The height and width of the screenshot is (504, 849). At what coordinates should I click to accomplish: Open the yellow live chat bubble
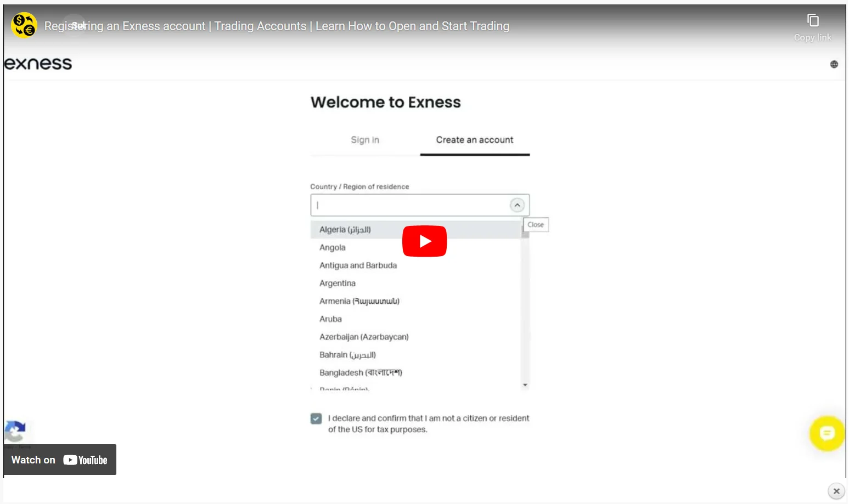point(826,433)
